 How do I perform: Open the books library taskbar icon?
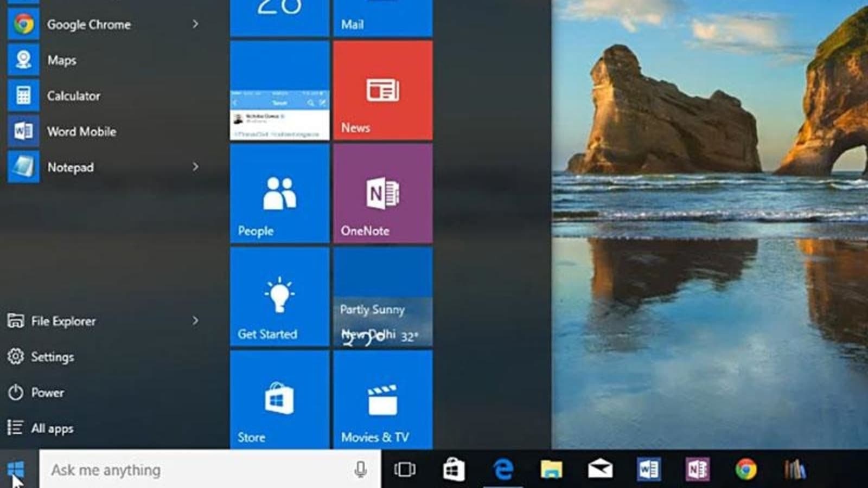[x=795, y=470]
